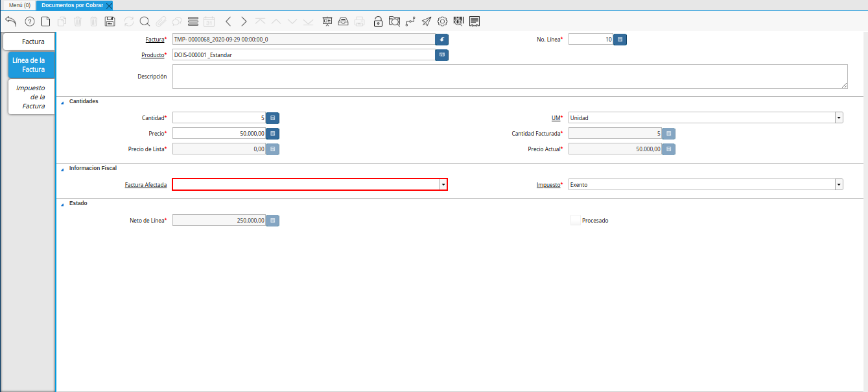Click the first delete trash icon
The image size is (868, 392).
tap(78, 21)
